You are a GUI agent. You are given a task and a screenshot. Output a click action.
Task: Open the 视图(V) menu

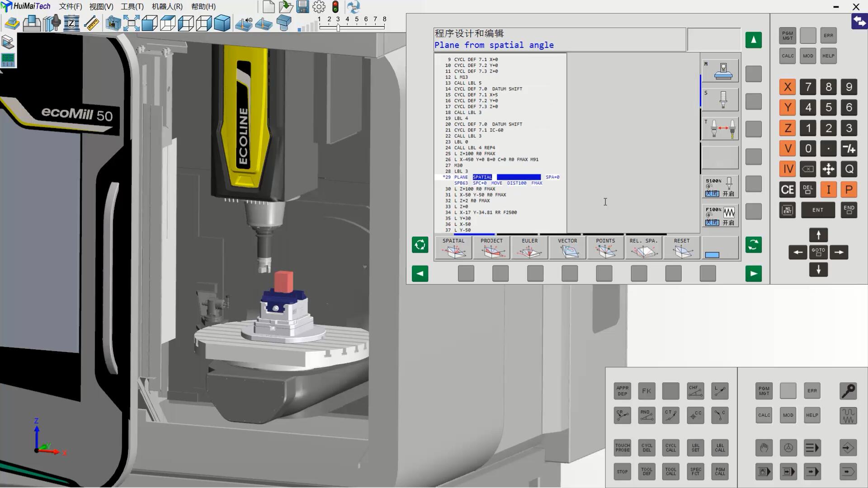(101, 6)
